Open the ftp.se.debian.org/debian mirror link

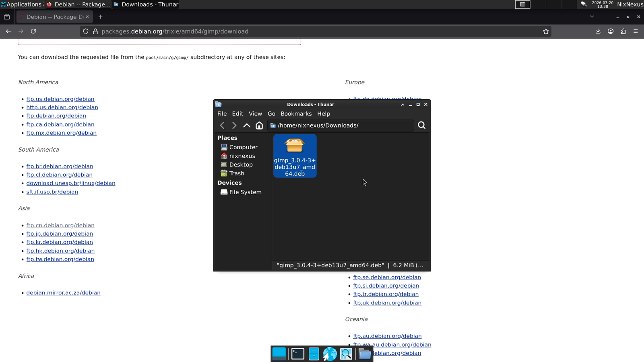pyautogui.click(x=387, y=277)
